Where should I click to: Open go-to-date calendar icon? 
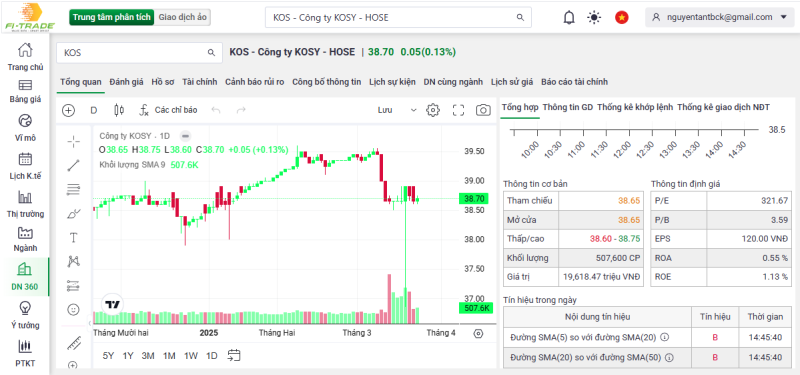pos(234,356)
